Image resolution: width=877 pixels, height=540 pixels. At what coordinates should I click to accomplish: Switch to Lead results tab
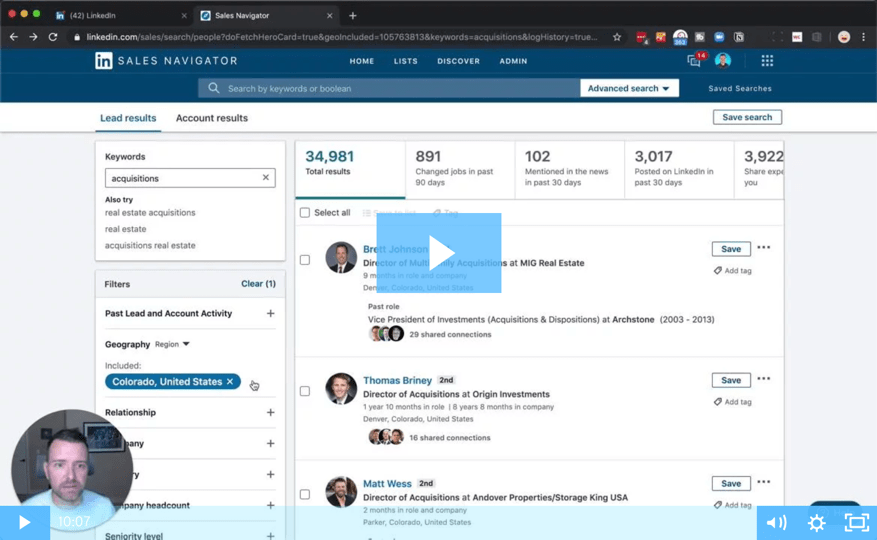click(x=128, y=118)
